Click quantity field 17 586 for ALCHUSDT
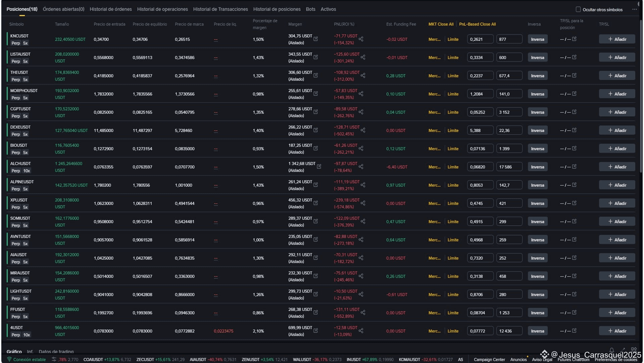Screen dimensions: 644x363 (509, 167)
